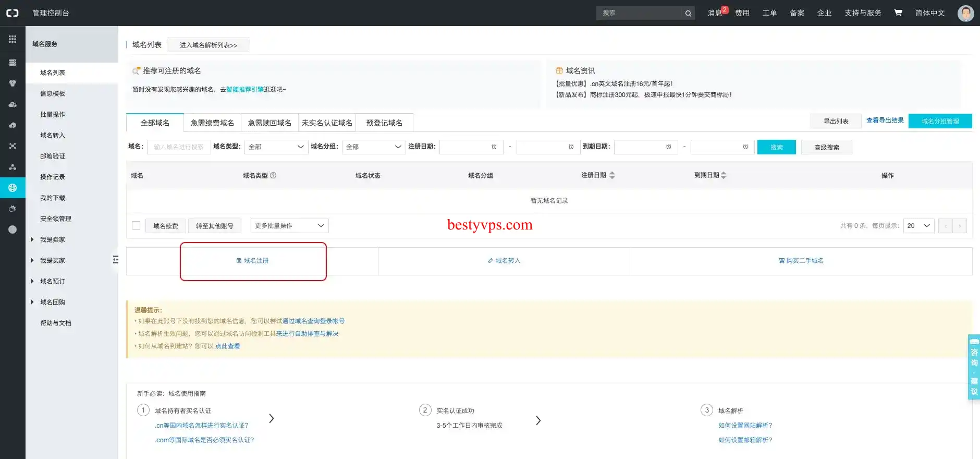Click the server stack sidebar icon

(x=13, y=63)
